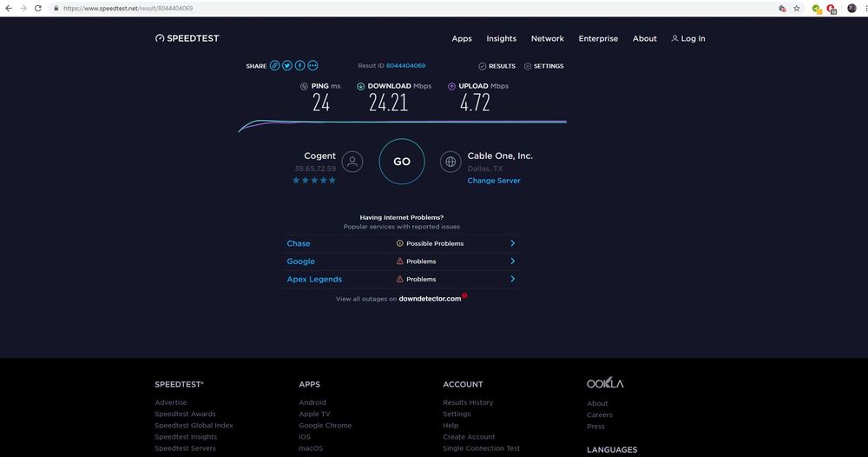Expand the Google row chevron
868x457 pixels.
click(513, 261)
